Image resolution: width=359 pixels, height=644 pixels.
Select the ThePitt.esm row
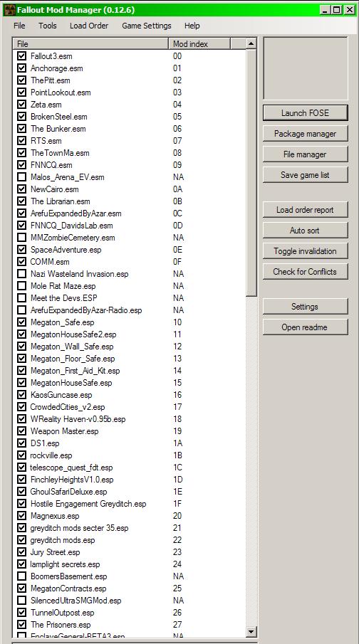(50, 80)
